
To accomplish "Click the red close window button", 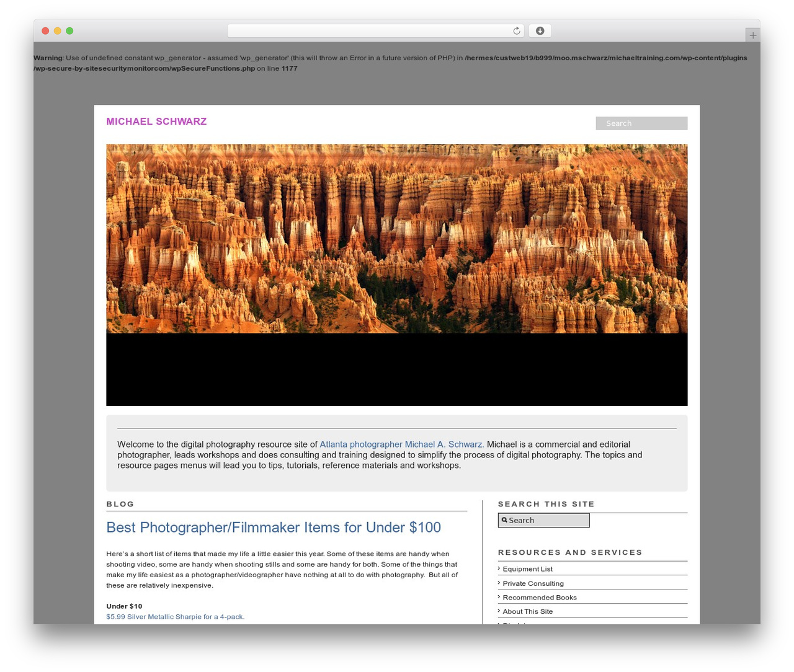I will [45, 31].
